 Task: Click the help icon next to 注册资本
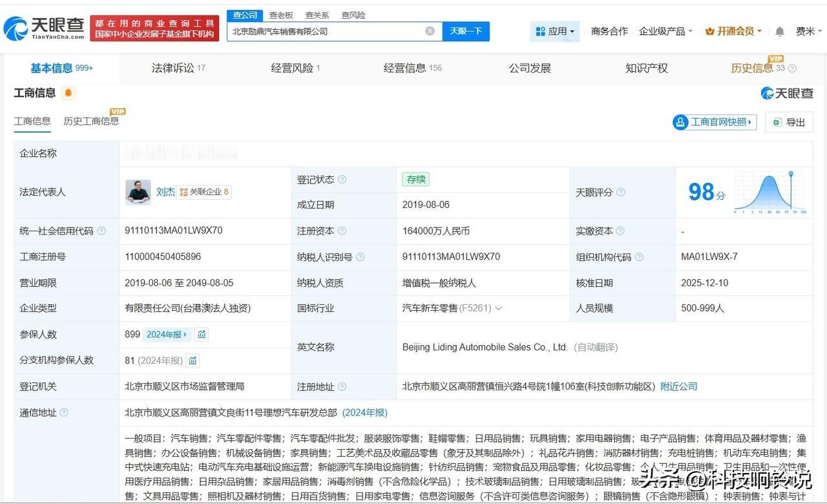(x=342, y=231)
